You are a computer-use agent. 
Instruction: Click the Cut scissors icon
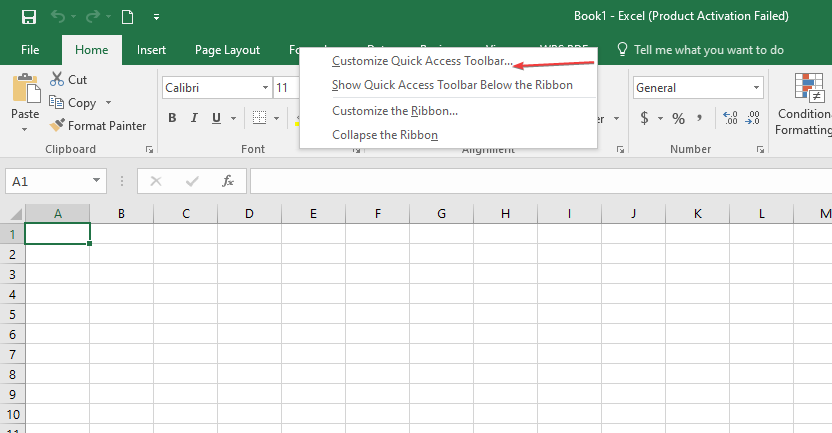click(x=56, y=79)
